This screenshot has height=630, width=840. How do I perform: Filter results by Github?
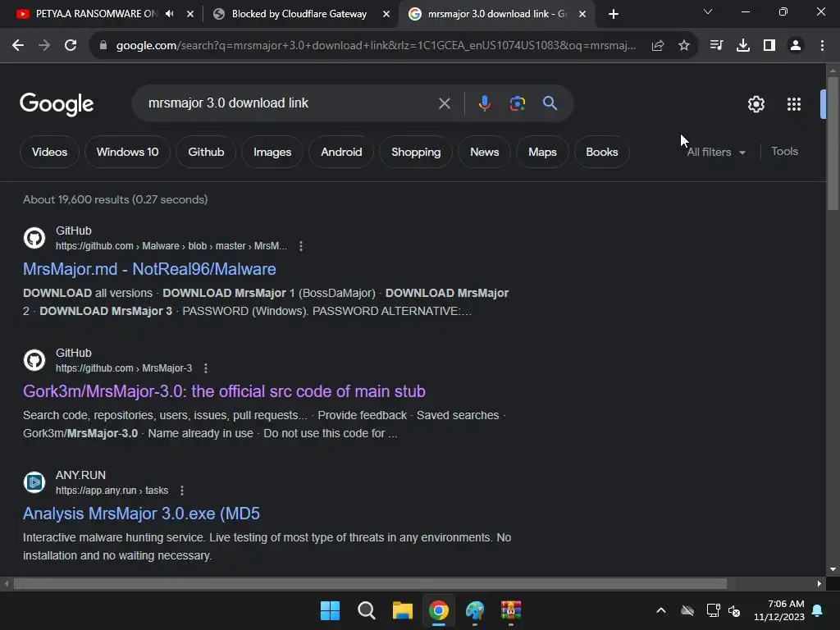(x=206, y=152)
